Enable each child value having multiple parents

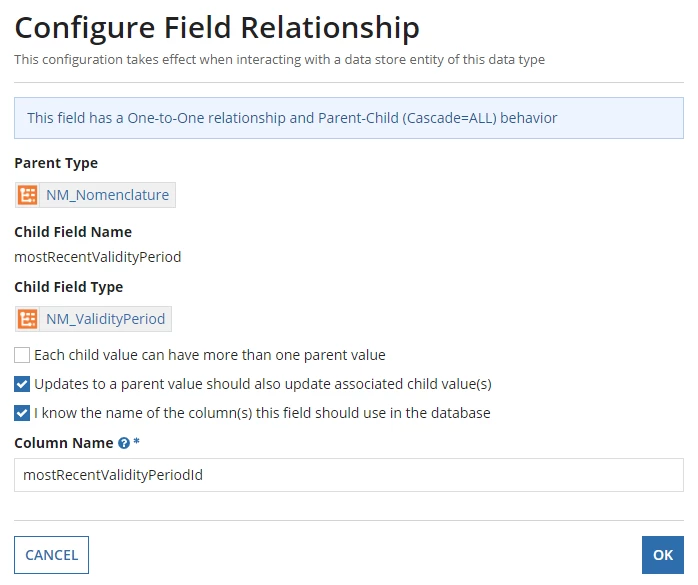[22, 355]
